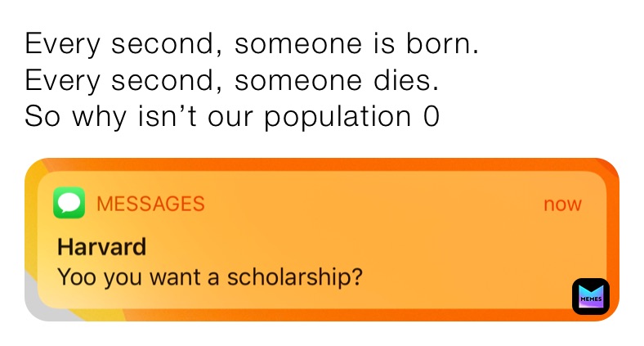Click the "So why isn't our population 0" line
The width and height of the screenshot is (644, 346).
[x=231, y=117]
